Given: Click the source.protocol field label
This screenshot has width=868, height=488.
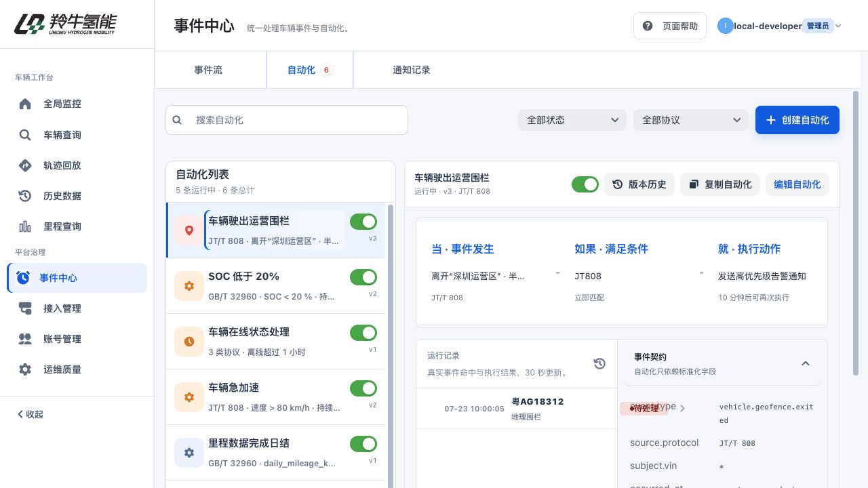Looking at the screenshot, I should coord(665,443).
